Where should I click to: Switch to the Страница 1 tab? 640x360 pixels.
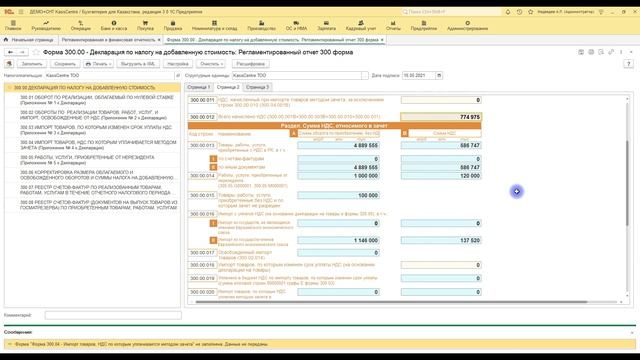pos(199,87)
